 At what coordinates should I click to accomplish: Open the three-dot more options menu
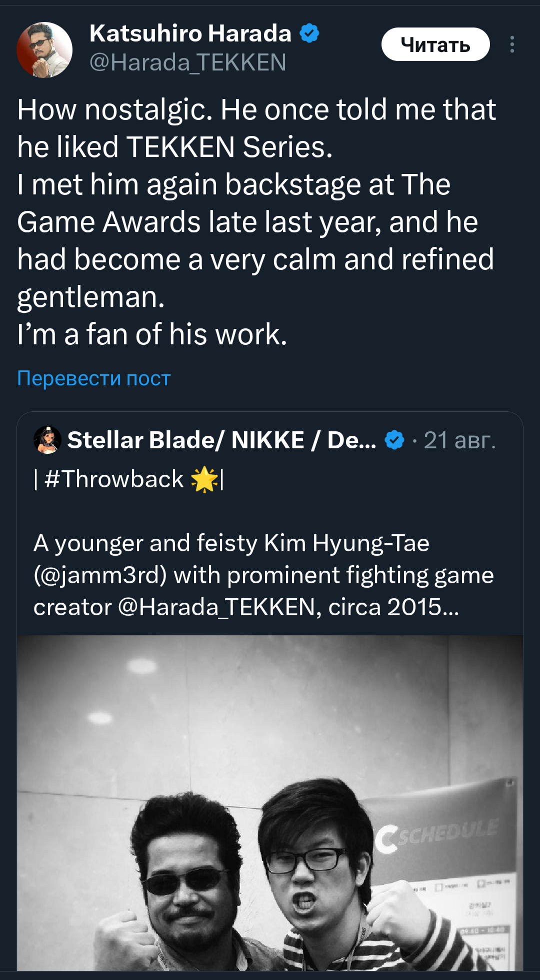[511, 44]
